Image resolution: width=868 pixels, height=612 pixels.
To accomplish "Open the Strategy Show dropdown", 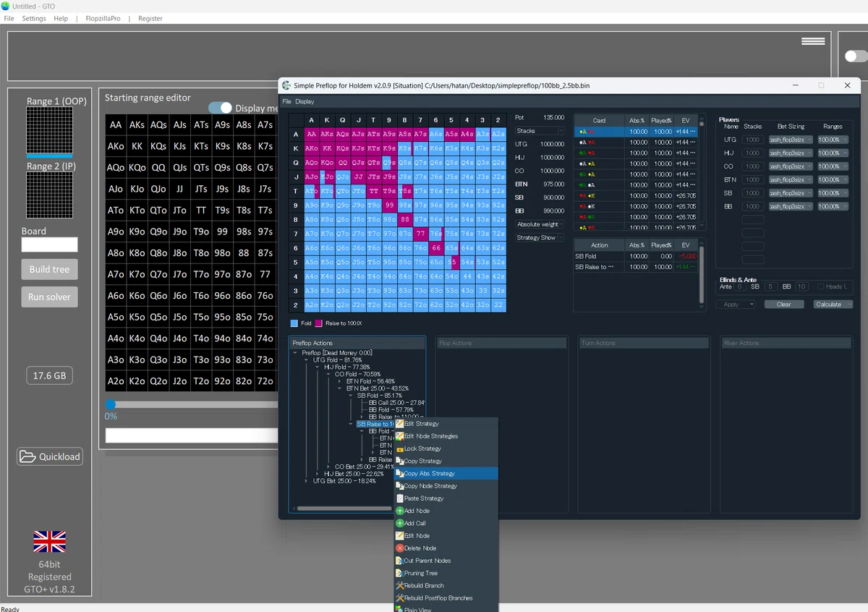I will [x=540, y=237].
